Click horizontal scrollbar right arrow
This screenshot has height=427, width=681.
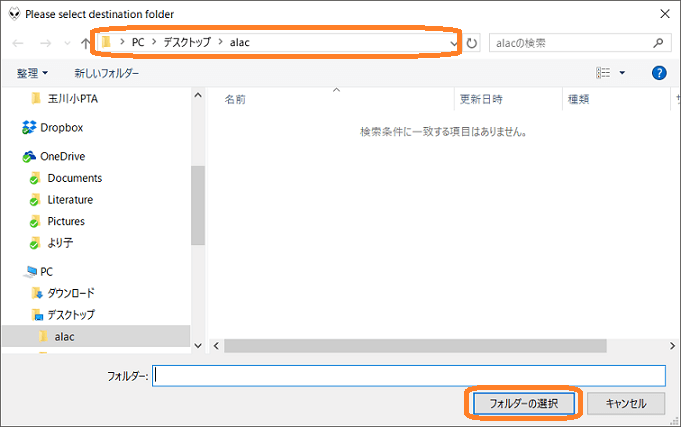672,346
